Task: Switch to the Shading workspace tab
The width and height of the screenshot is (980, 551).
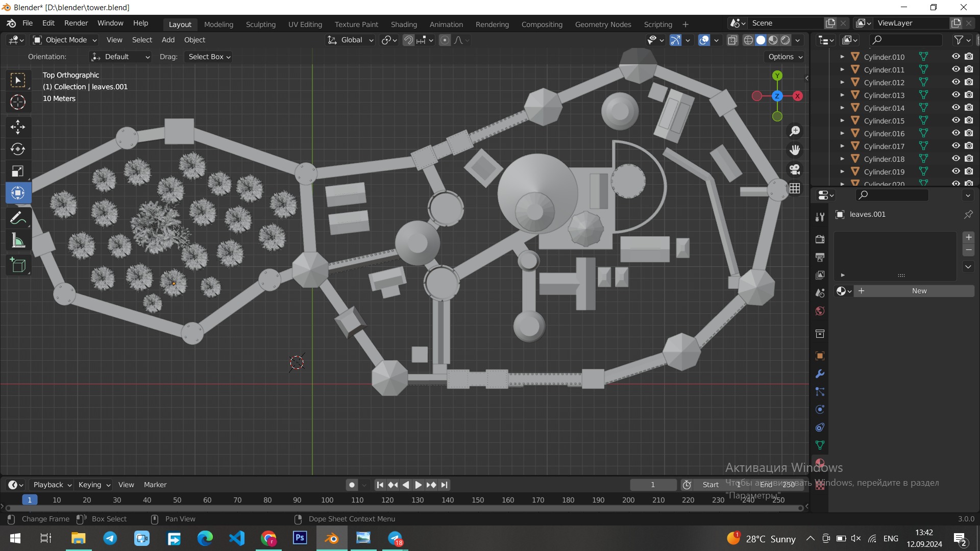Action: coord(404,24)
